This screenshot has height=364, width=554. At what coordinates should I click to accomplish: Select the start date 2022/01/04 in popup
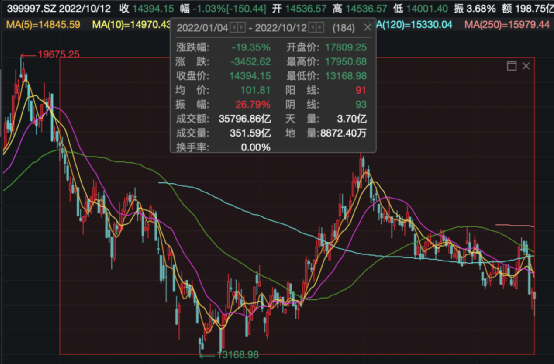(202, 28)
